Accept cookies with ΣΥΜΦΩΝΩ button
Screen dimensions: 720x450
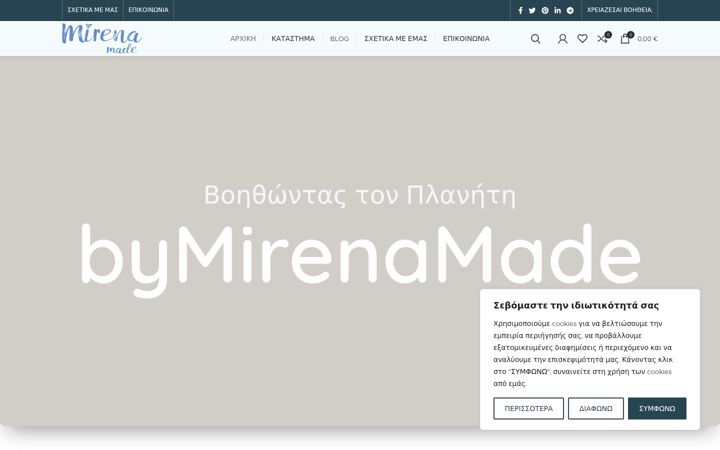point(657,408)
